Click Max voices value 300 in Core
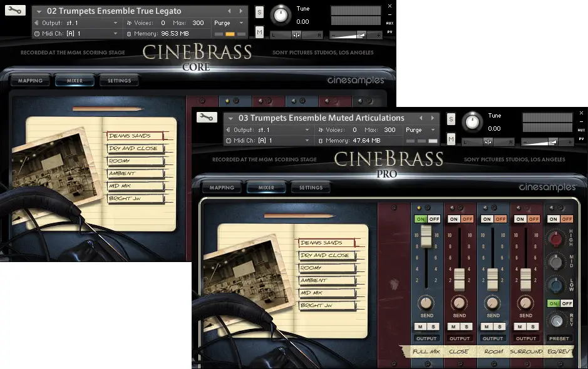Viewport: 588px width, 369px height. click(x=198, y=23)
